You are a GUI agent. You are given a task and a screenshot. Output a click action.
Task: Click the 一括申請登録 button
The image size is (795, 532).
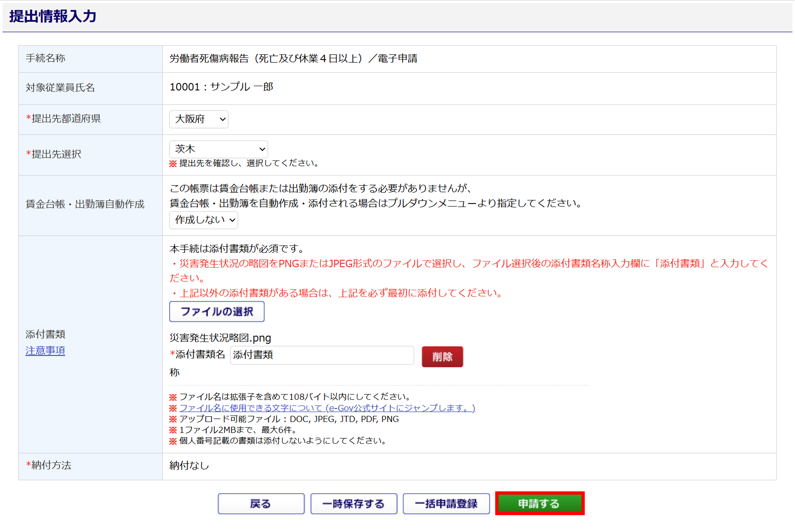coord(446,503)
